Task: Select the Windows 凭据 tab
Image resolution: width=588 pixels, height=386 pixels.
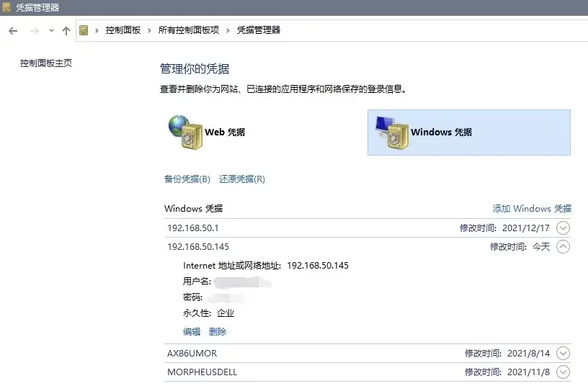Action: pos(469,133)
